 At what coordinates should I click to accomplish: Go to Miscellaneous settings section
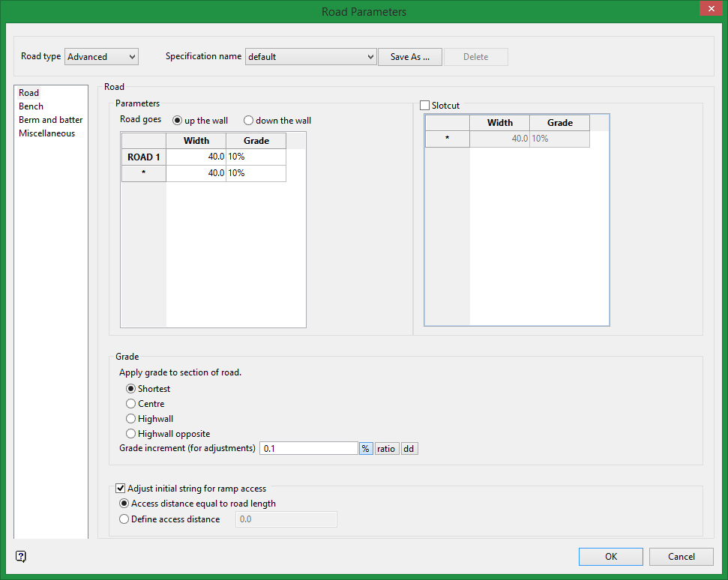[x=46, y=133]
